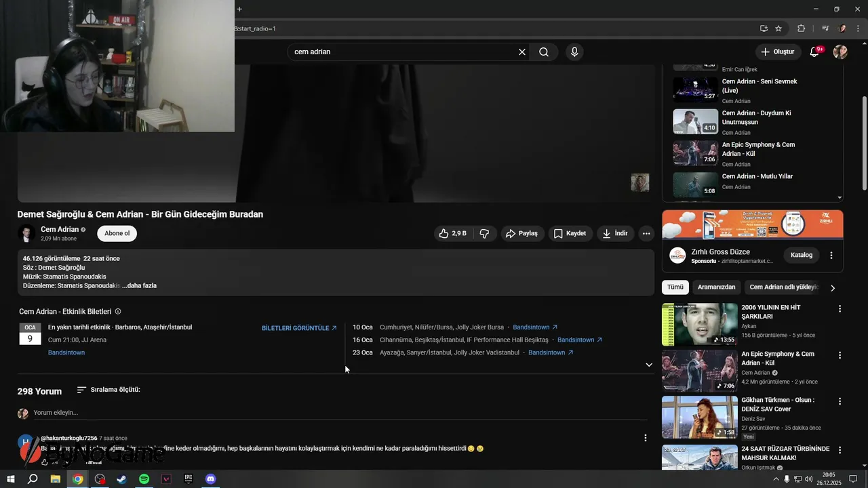The image size is (868, 488).
Task: Open options for Zırhlı Gross Düzce ad
Action: pos(831,256)
